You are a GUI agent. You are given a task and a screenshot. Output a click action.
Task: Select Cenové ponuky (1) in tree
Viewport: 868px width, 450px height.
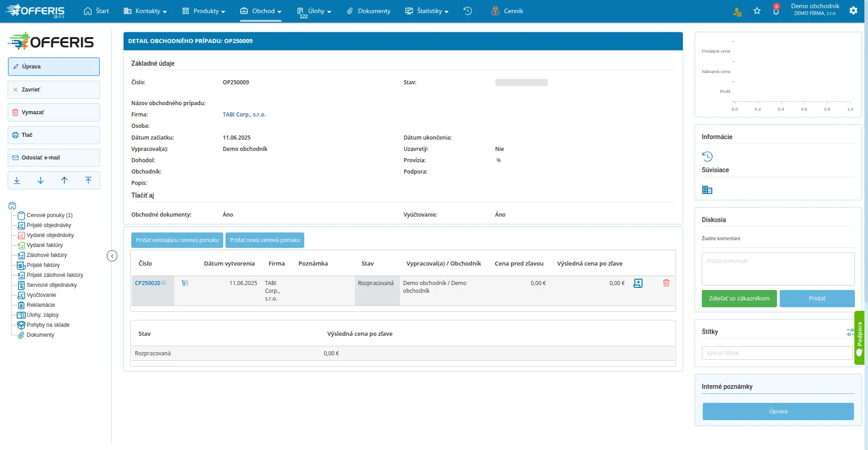click(x=49, y=215)
